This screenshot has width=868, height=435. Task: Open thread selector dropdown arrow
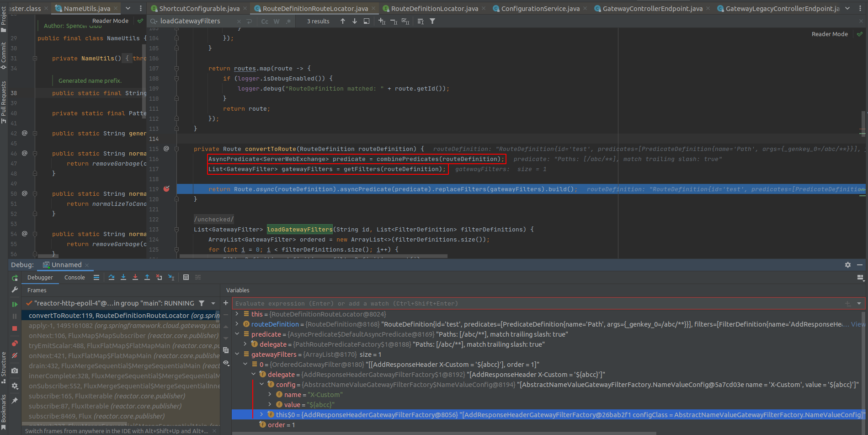point(213,303)
